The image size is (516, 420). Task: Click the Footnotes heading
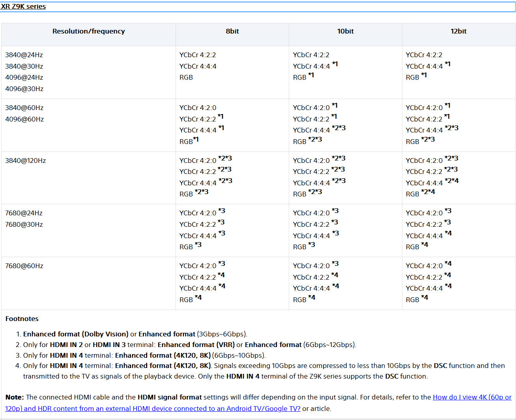click(x=22, y=319)
